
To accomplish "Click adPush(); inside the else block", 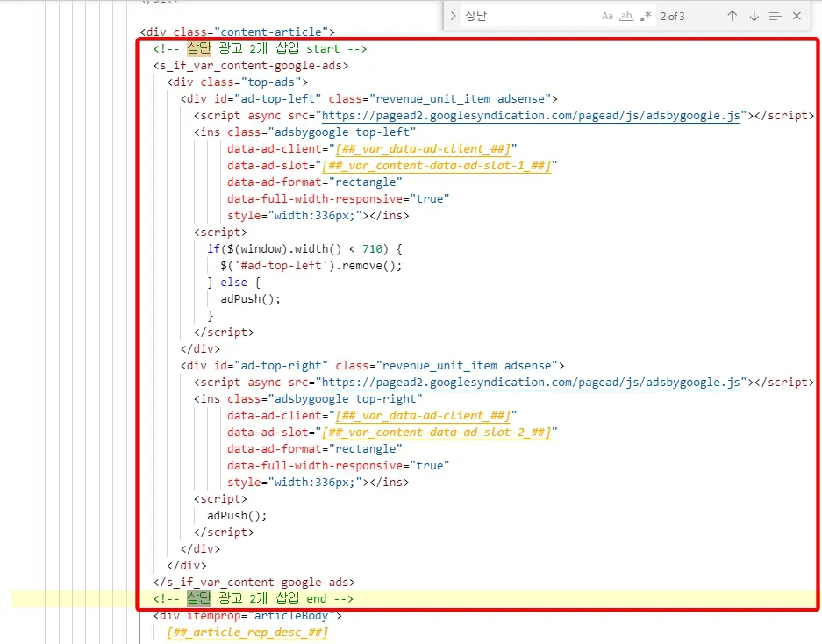I will pos(251,299).
